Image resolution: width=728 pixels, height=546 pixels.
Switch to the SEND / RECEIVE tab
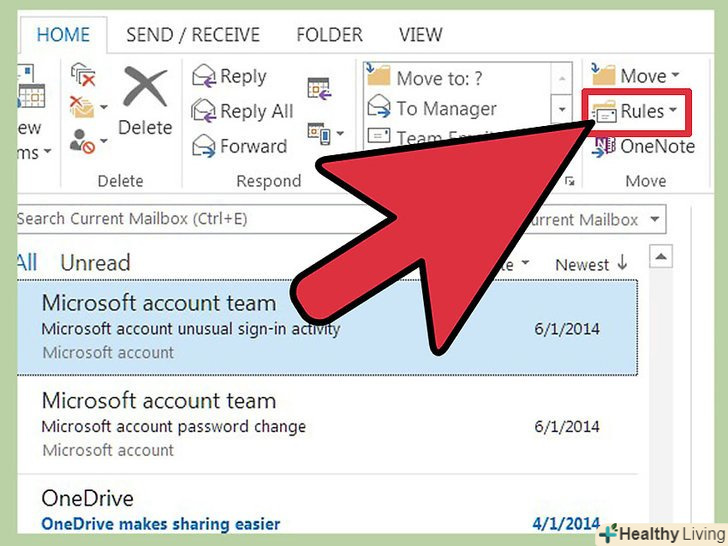(x=193, y=35)
